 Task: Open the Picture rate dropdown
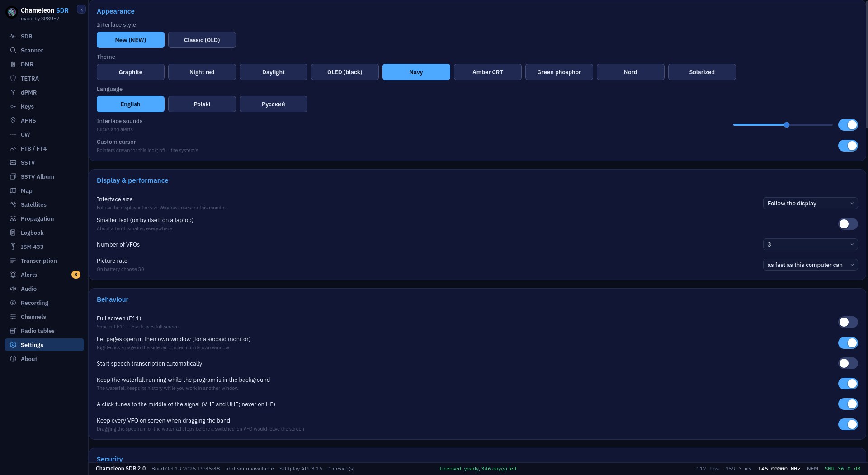[x=810, y=265]
